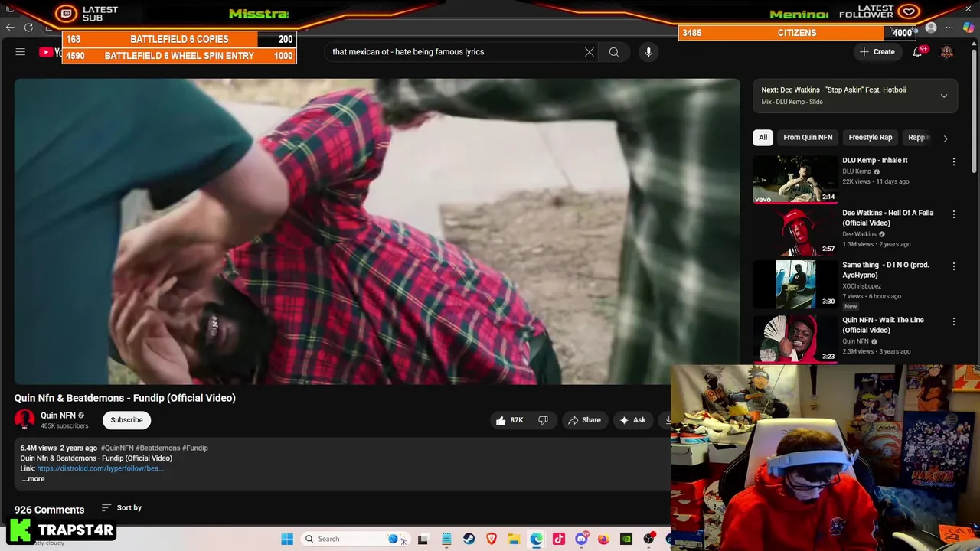Click the Windows taskbar Search box
Viewport: 980px width, 551px height.
354,539
